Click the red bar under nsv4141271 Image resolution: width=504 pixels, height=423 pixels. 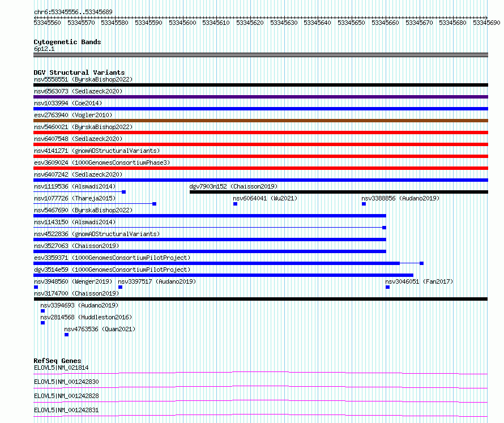click(260, 156)
